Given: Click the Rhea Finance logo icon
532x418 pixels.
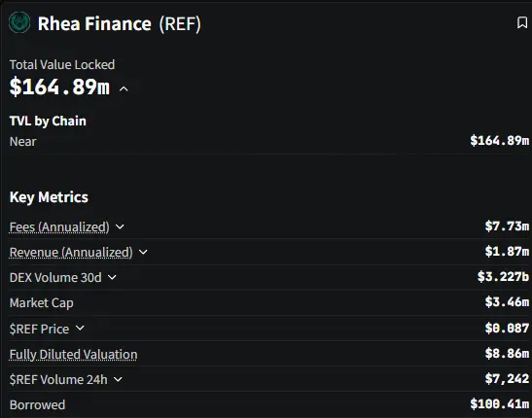Looking at the screenshot, I should click(19, 22).
